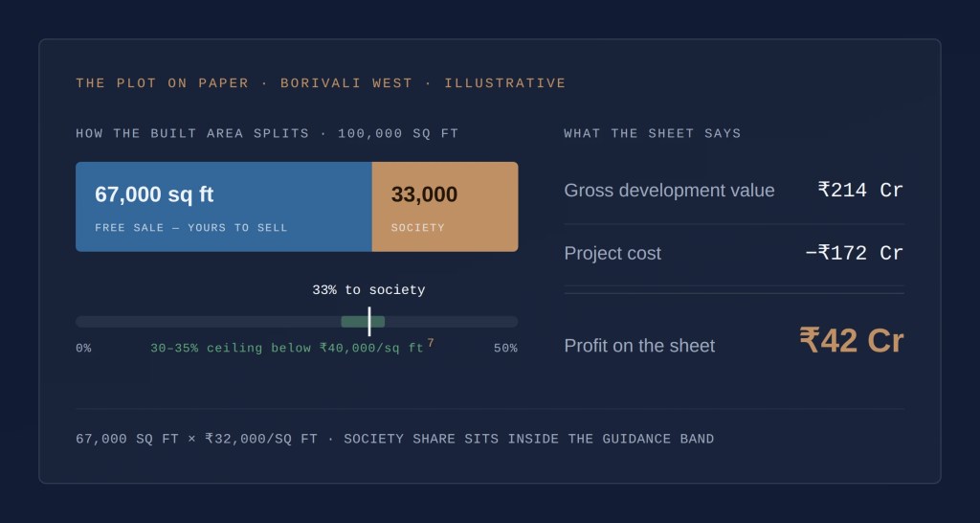This screenshot has width=980, height=523.
Task: Click the tan 33,000 society block
Action: pos(445,207)
